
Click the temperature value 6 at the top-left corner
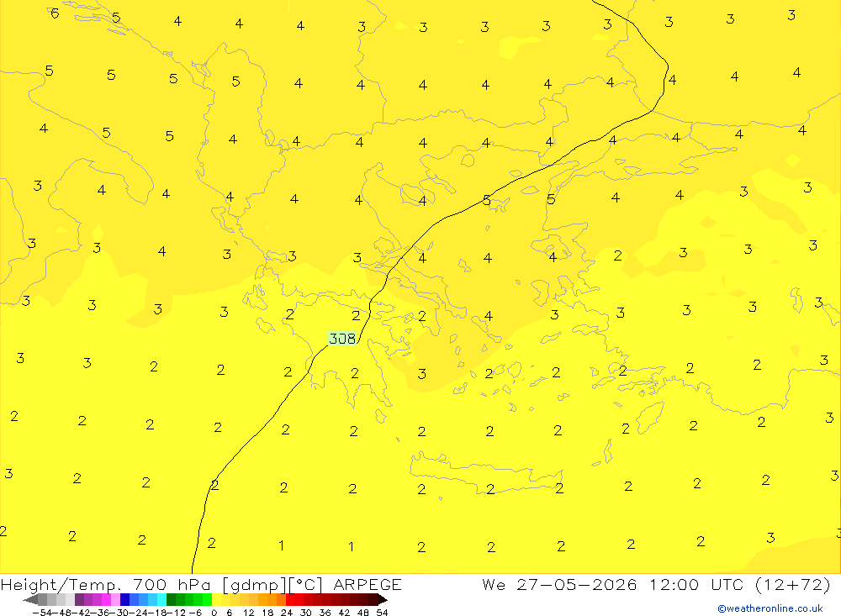(55, 13)
